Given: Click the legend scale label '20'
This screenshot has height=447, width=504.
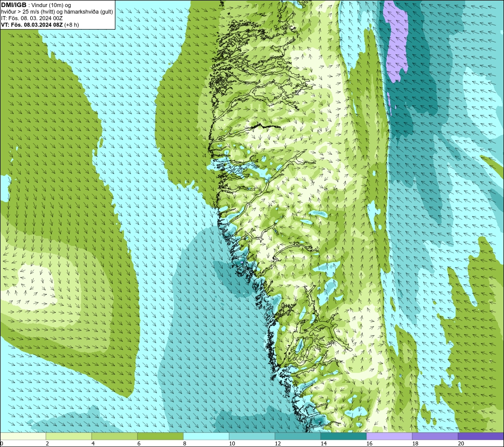Looking at the screenshot, I should (461, 443).
